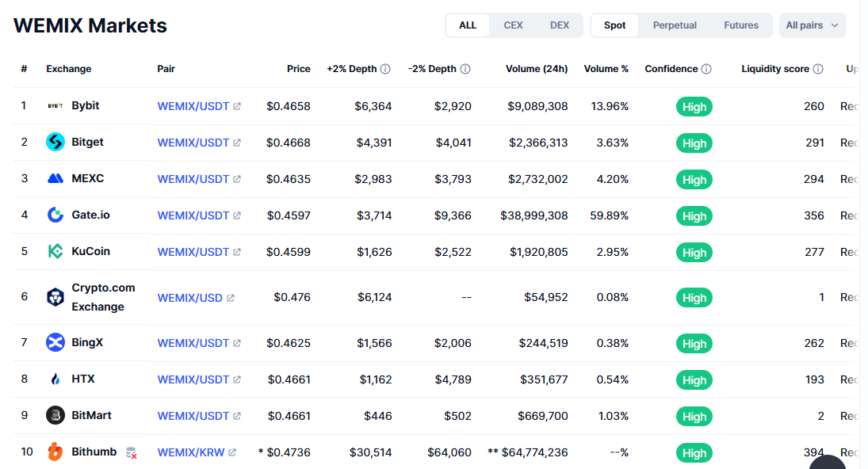Viewport: 868px width, 469px height.
Task: Click the Crypto.com Exchange logo
Action: tap(55, 297)
